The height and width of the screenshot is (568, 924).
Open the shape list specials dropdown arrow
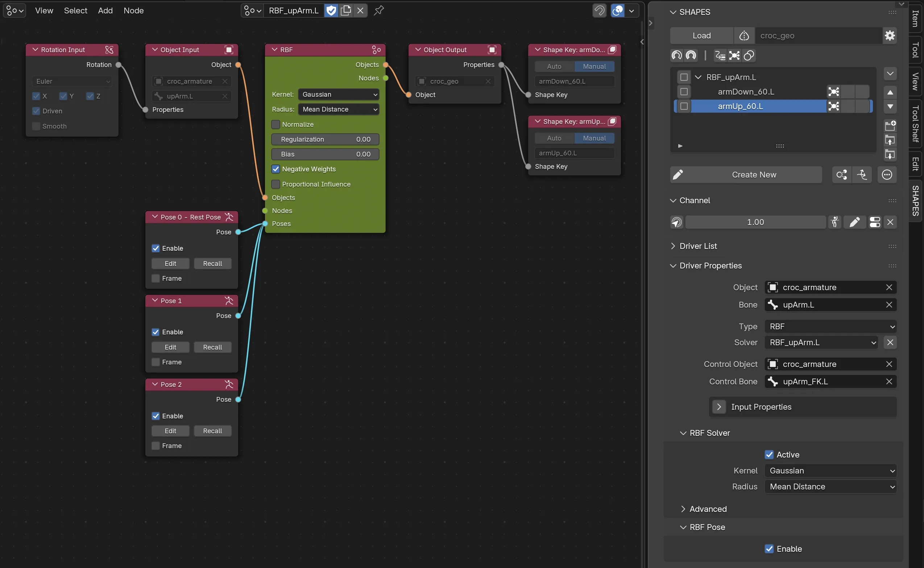(x=890, y=74)
